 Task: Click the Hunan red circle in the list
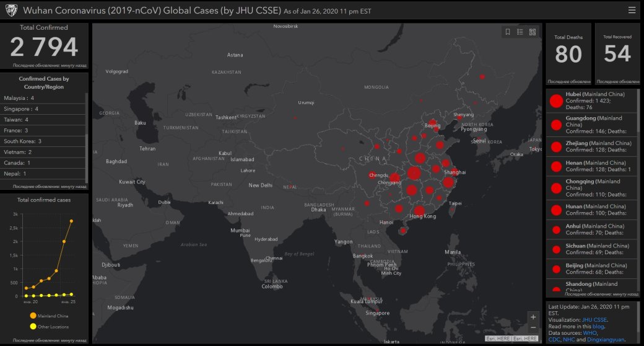coord(556,210)
